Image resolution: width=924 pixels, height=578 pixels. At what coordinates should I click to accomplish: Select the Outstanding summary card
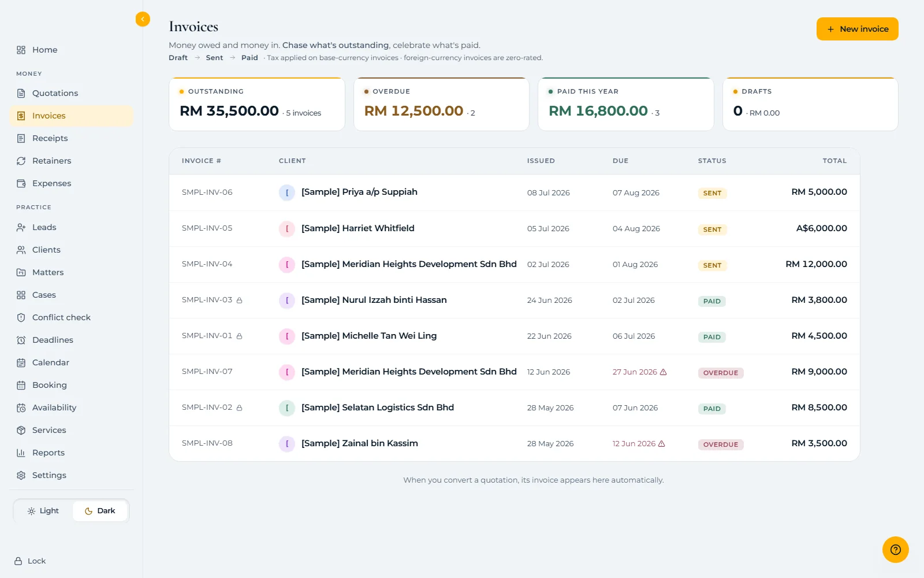[257, 104]
